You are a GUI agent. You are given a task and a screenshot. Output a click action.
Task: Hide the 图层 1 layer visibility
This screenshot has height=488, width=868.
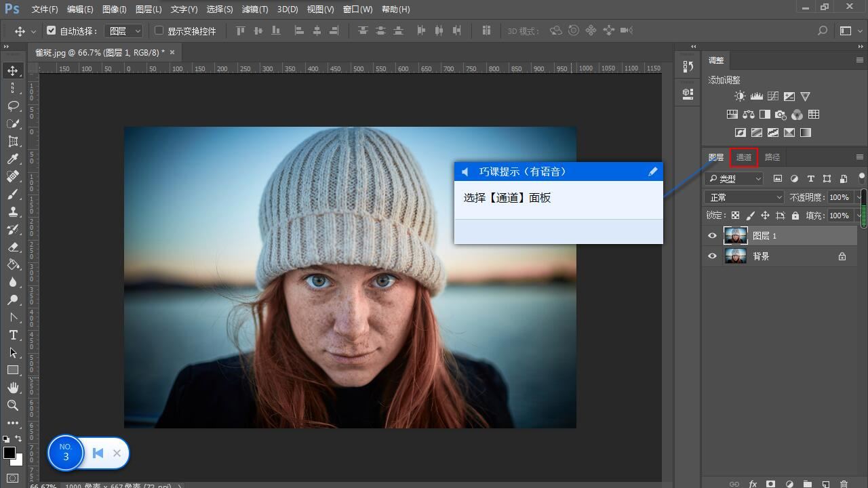[x=712, y=236]
